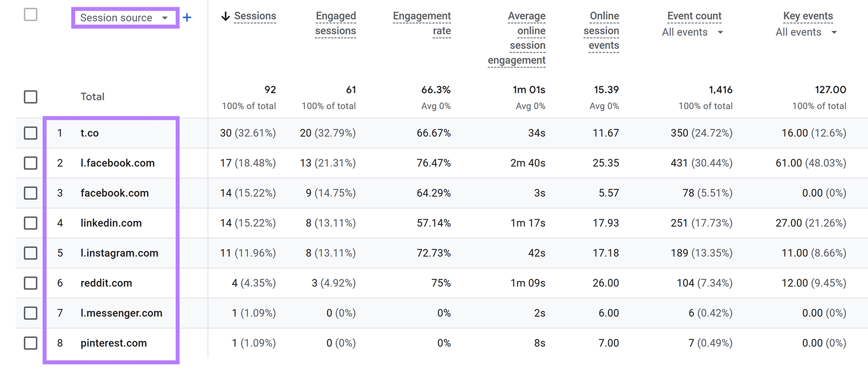Check the checkbox for l.facebook.com

point(30,163)
